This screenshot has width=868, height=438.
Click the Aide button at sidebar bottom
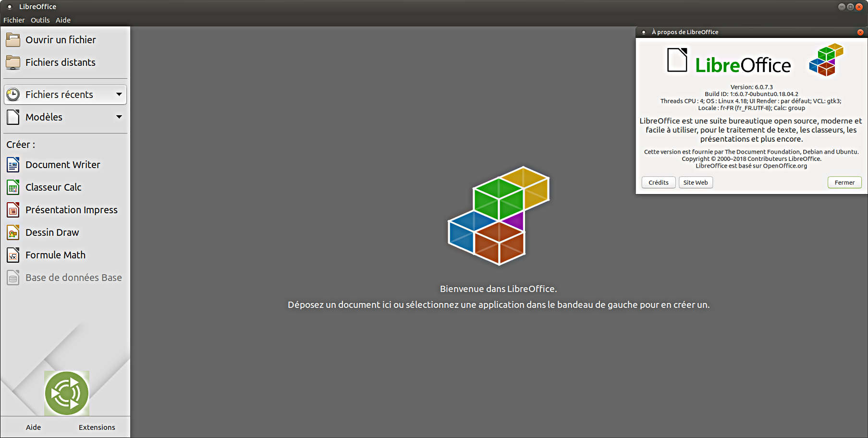pos(33,427)
